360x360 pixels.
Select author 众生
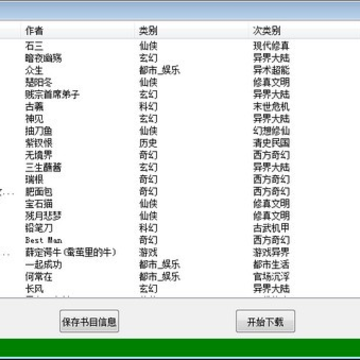coord(34,70)
